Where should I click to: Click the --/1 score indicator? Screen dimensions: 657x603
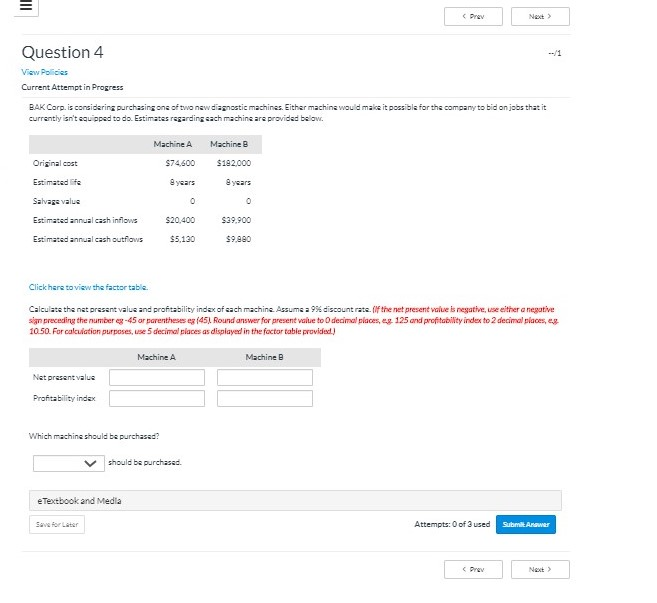point(555,53)
